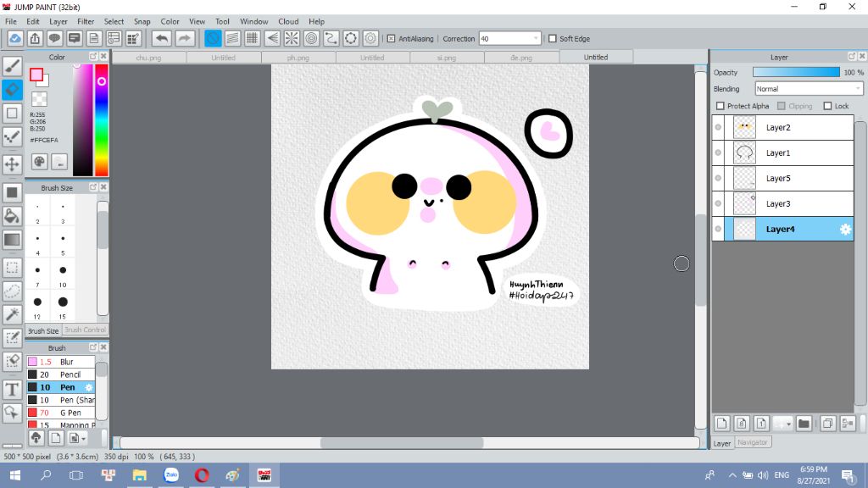Open the brush panel options dropdown
Image resolution: width=868 pixels, height=488 pixels.
[x=75, y=439]
